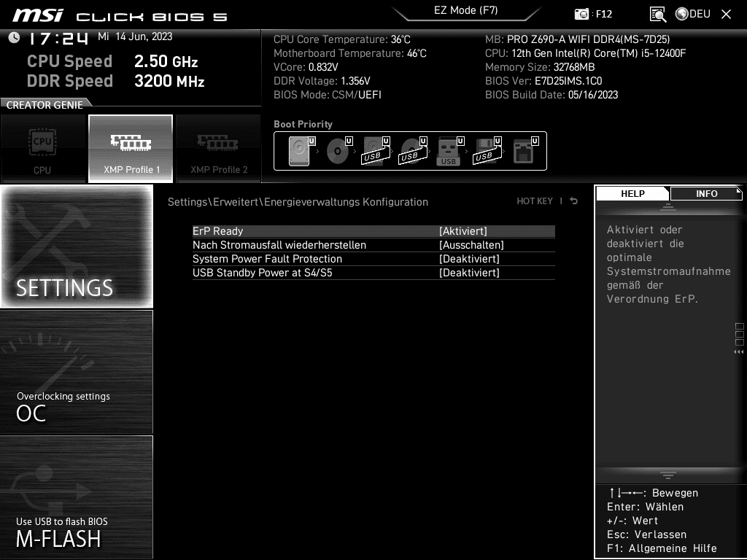Click the Boot Priority heading
This screenshot has width=747, height=560.
click(303, 124)
